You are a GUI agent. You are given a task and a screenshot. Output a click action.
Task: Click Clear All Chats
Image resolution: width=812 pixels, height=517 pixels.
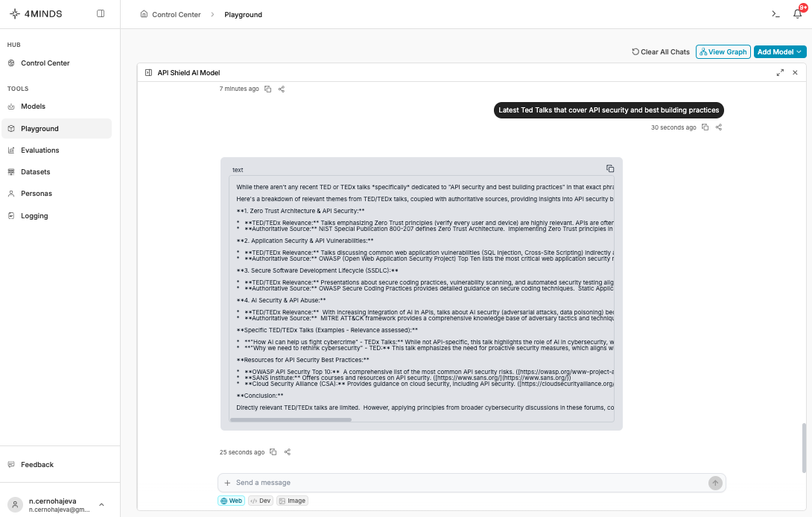coord(661,52)
